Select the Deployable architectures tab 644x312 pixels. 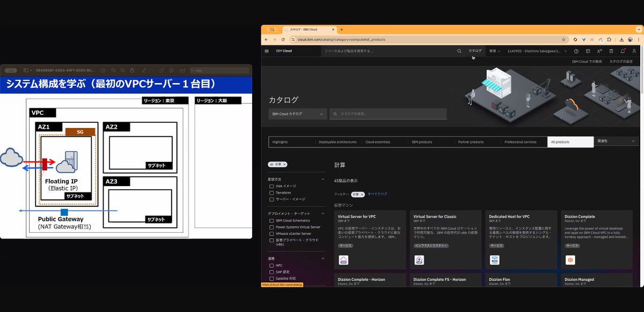click(338, 142)
